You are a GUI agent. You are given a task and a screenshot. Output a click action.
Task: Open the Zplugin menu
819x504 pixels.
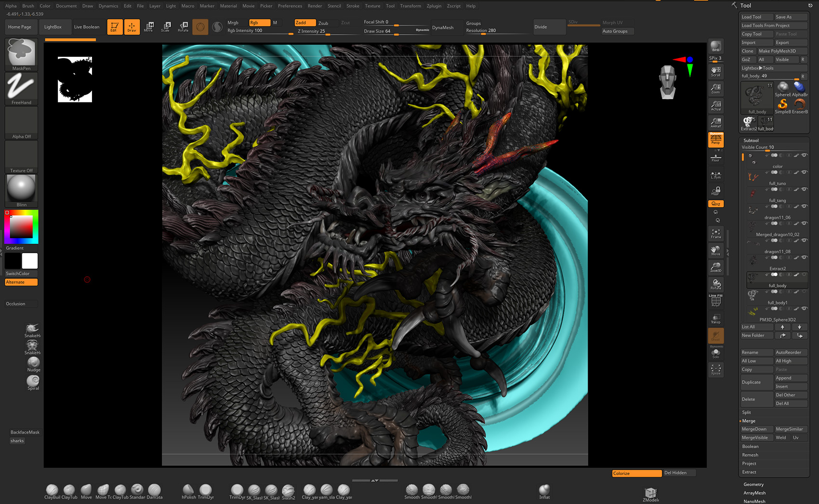(434, 6)
